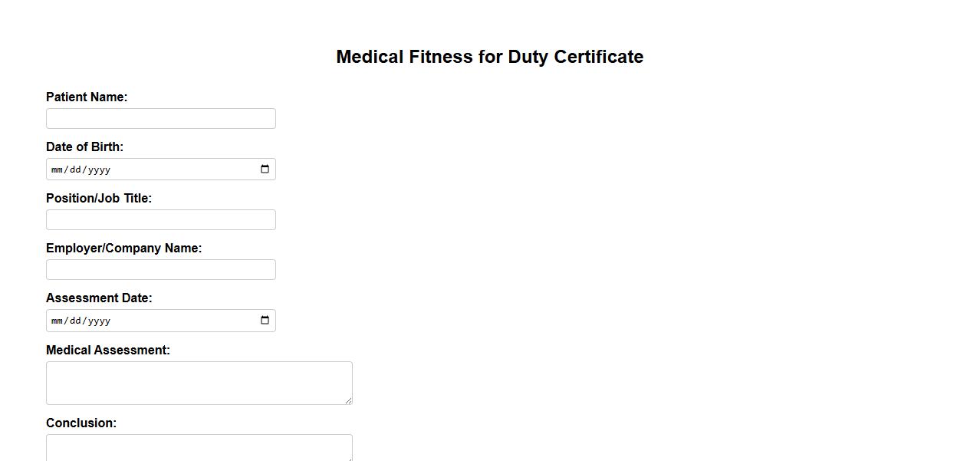
Task: Click the Medical Assessment textarea resize handle
Action: (348, 400)
